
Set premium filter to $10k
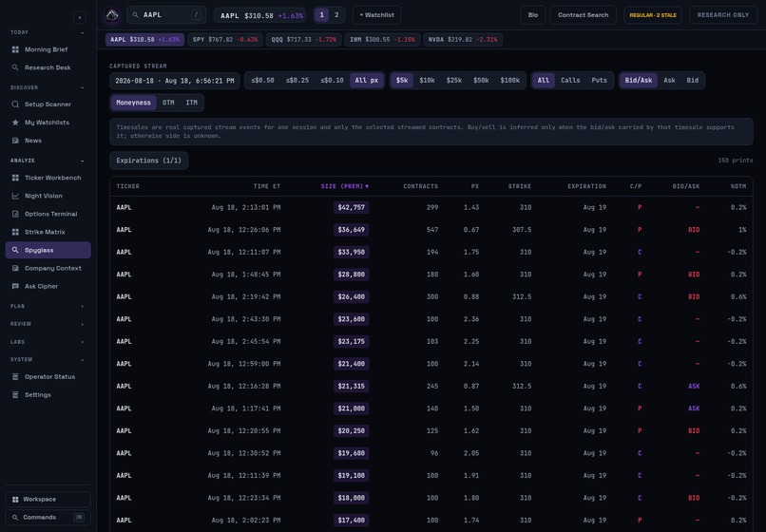click(x=427, y=81)
